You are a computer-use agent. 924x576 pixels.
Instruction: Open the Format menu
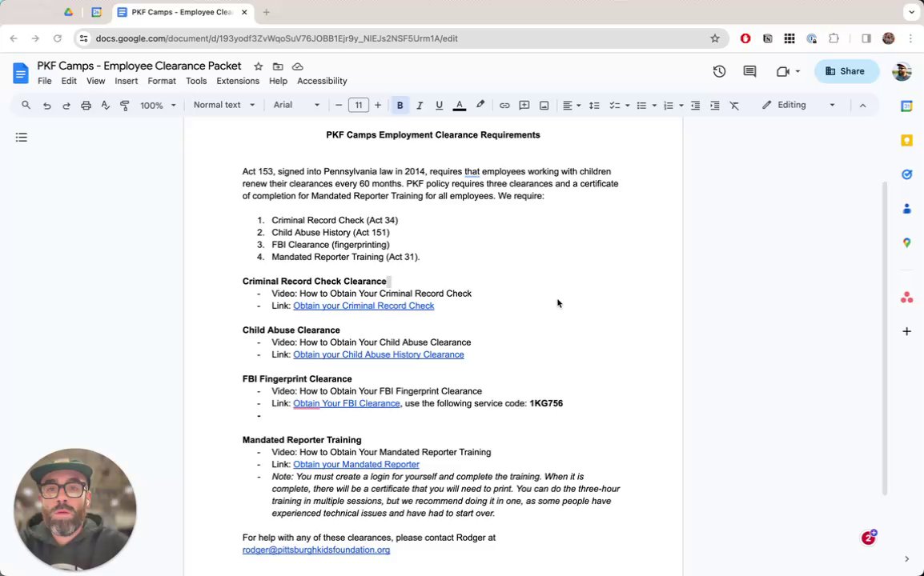click(162, 82)
